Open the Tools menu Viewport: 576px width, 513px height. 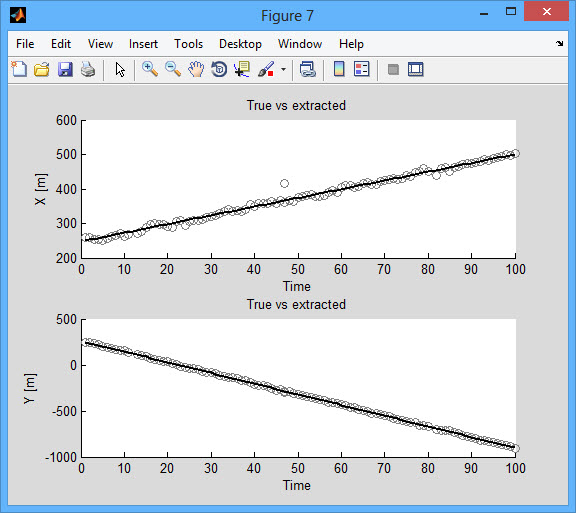click(x=188, y=44)
